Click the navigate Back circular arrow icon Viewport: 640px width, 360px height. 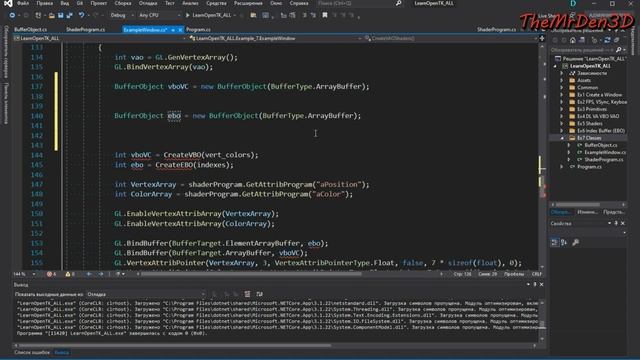tap(12, 16)
